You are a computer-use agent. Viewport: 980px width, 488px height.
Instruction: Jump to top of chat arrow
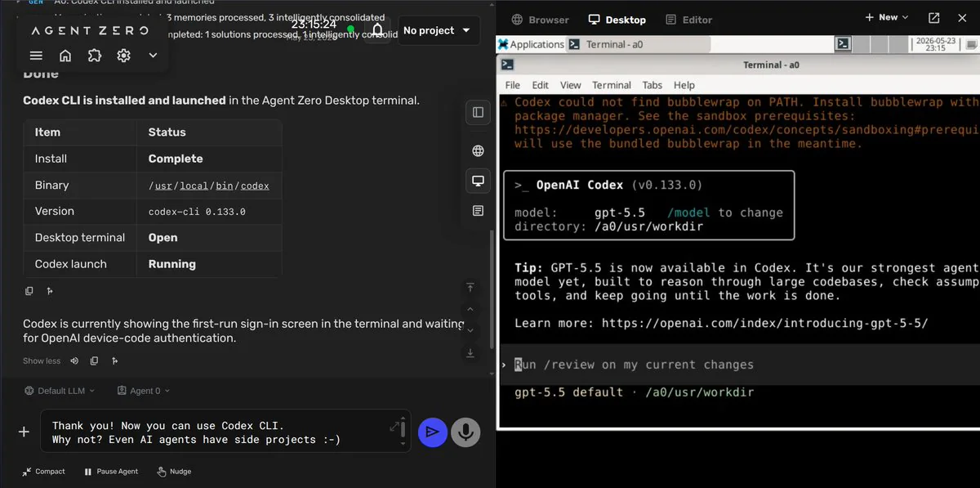pos(470,288)
